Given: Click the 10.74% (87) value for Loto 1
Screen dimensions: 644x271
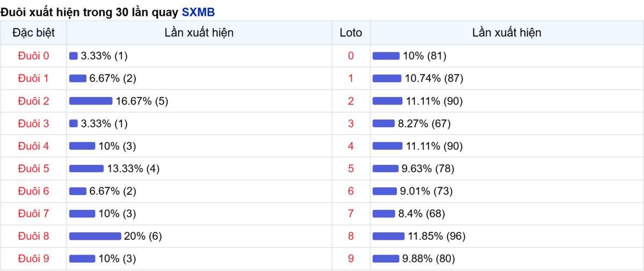Looking at the screenshot, I should point(434,78).
